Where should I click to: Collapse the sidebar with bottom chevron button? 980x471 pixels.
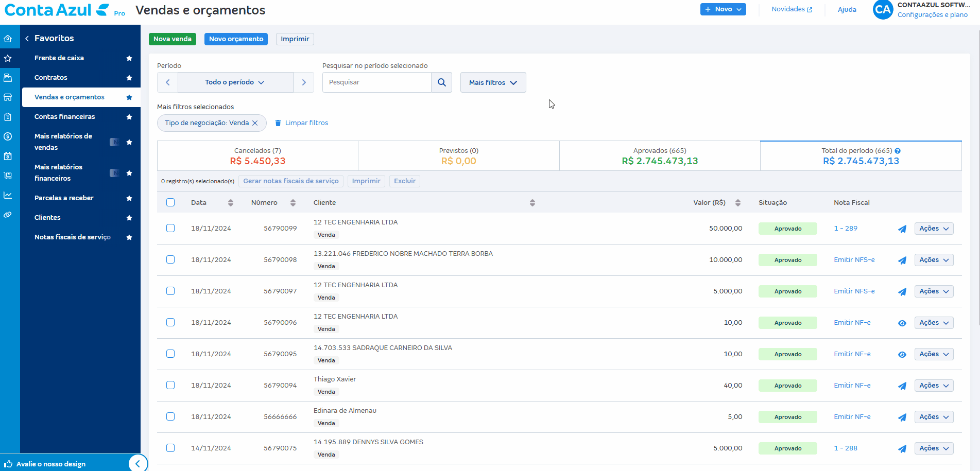(137, 463)
